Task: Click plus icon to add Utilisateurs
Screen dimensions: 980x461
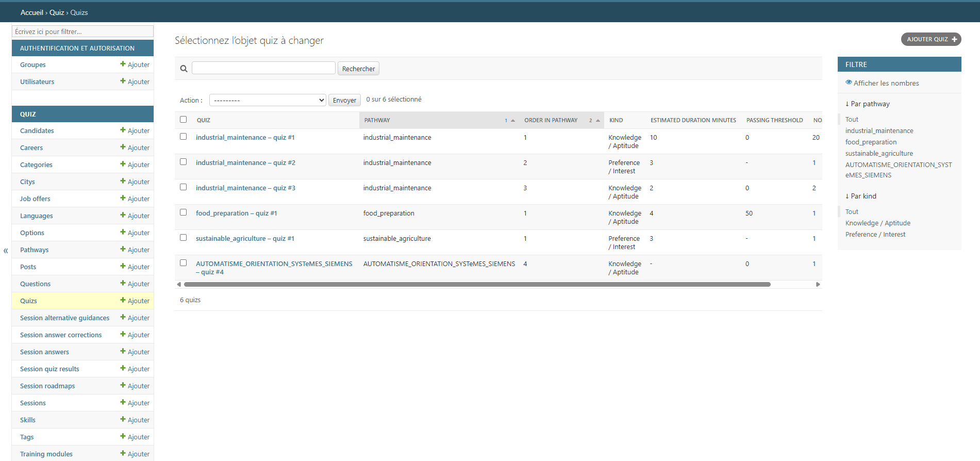Action: pos(123,81)
